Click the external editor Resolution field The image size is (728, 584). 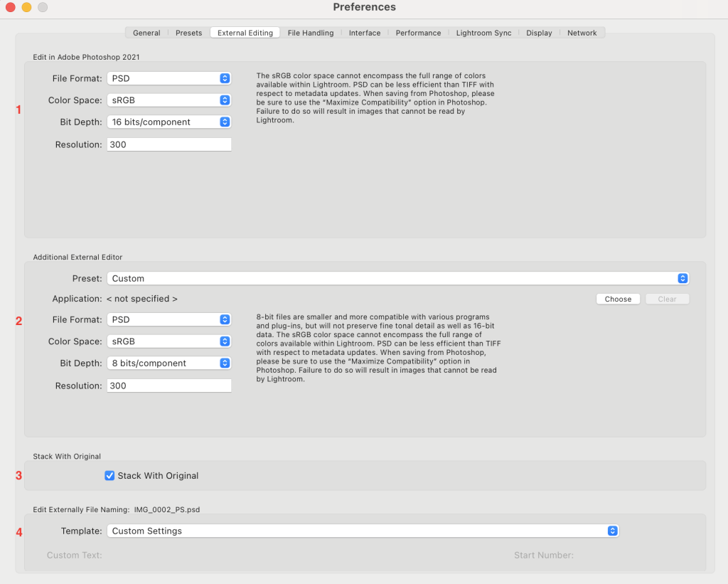(x=169, y=386)
